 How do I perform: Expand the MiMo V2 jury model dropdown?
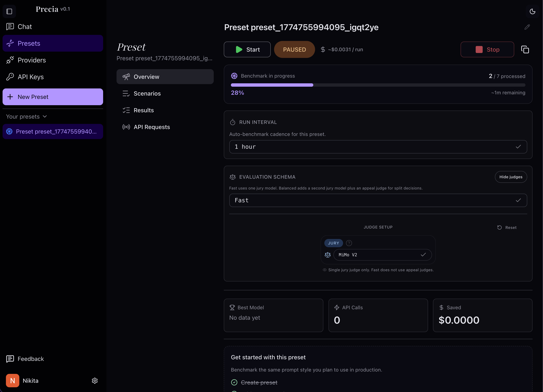[382, 255]
